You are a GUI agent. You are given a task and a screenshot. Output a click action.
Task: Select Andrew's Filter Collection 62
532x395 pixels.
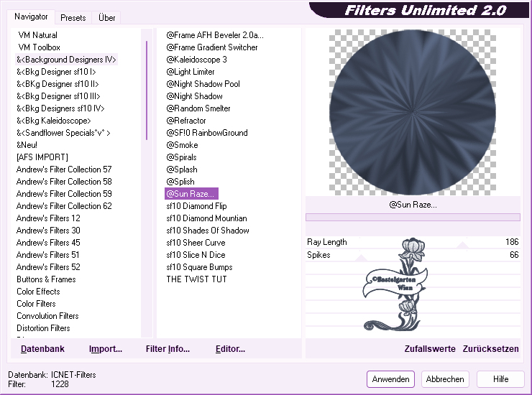point(64,206)
